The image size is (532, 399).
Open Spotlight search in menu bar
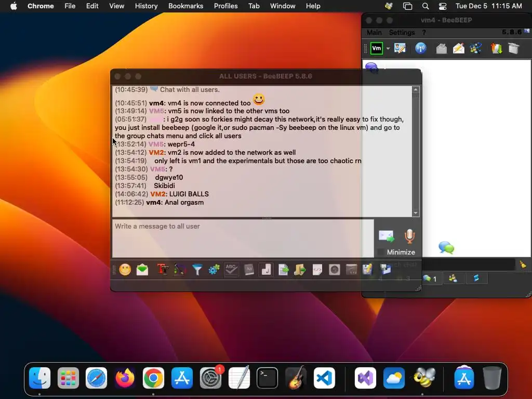click(x=425, y=6)
